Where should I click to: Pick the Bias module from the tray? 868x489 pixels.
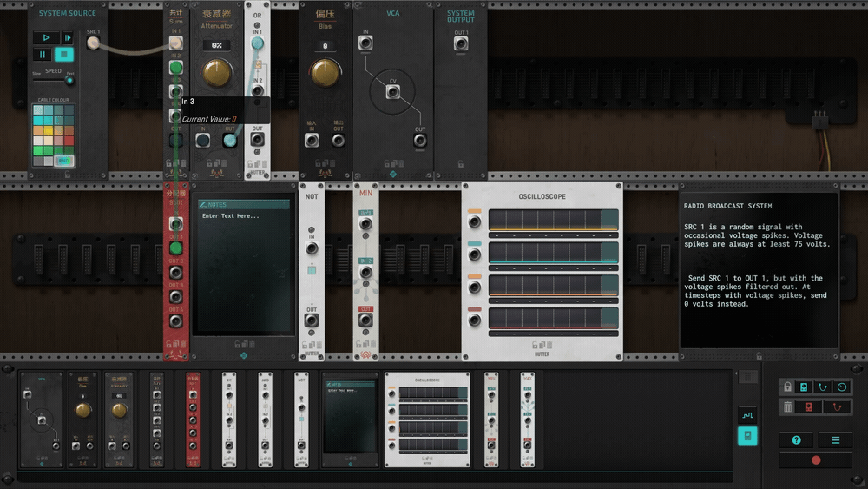pos(83,420)
